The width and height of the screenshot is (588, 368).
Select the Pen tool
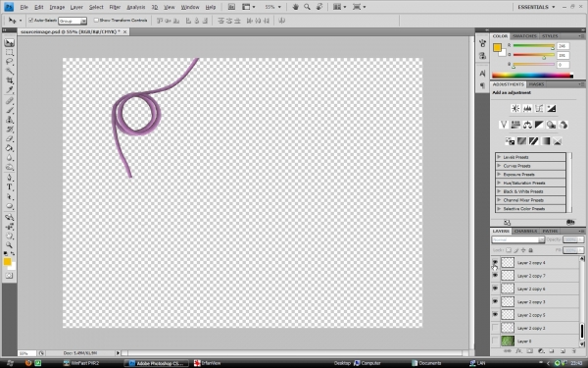coord(10,178)
